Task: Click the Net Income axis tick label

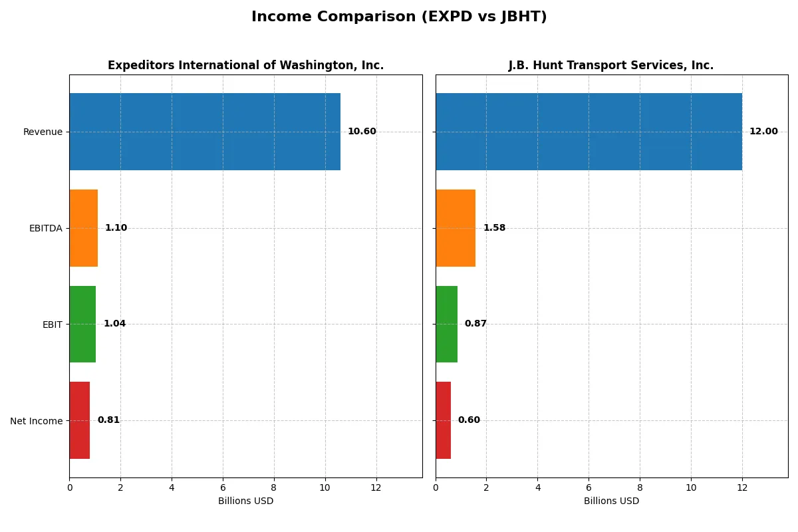Action: point(36,420)
